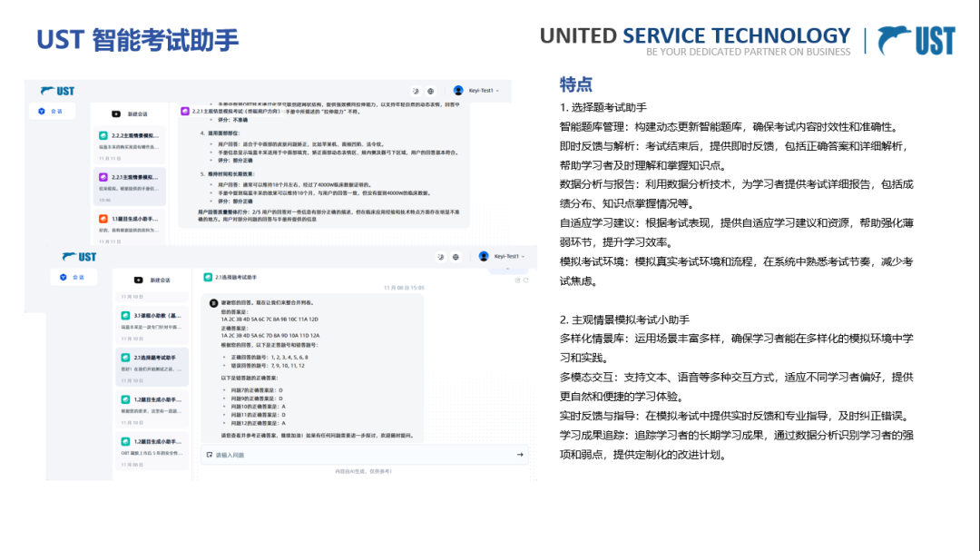This screenshot has width=980, height=551.
Task: Open language globe icon in upper chat window
Action: click(x=431, y=91)
